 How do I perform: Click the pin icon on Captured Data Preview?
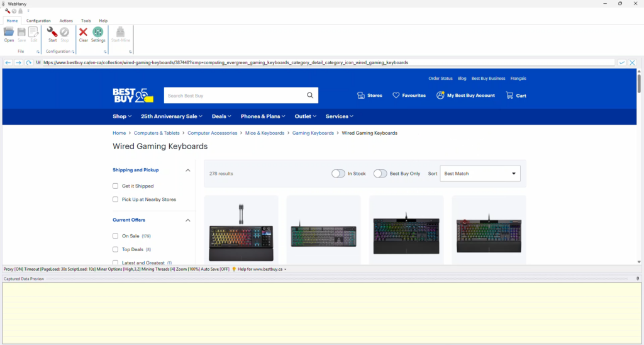(638, 279)
